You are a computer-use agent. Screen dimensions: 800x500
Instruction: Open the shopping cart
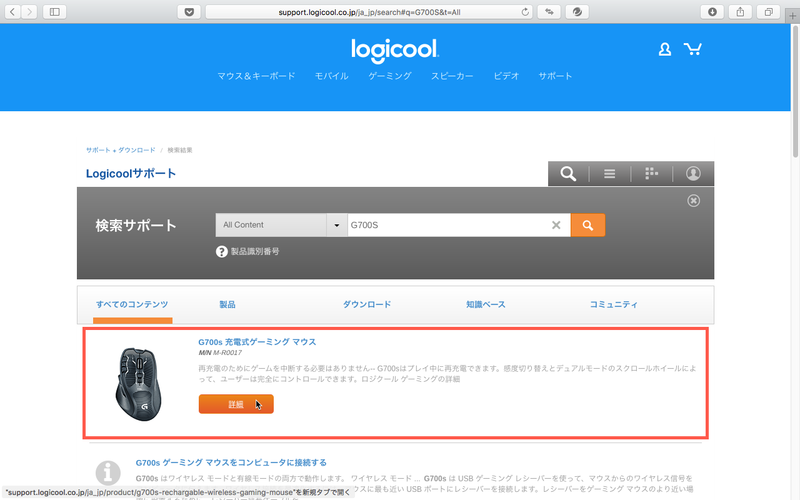(x=693, y=49)
